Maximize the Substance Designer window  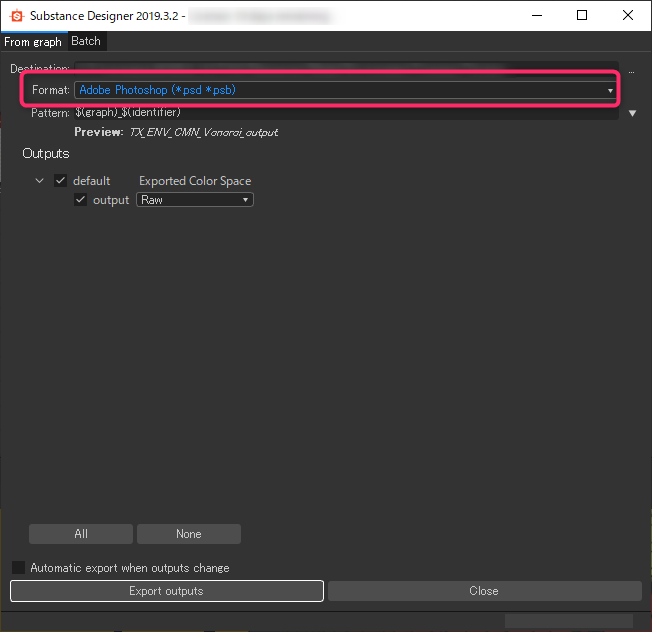[582, 15]
